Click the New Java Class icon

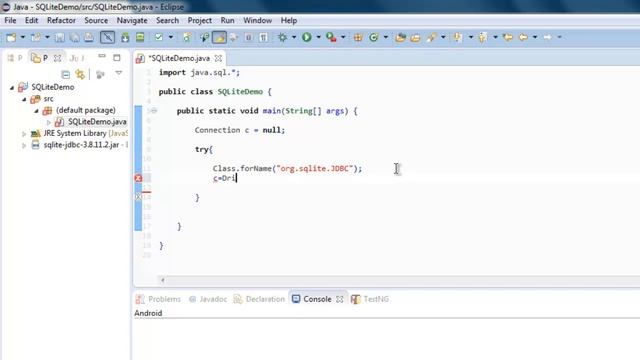pyautogui.click(x=373, y=38)
